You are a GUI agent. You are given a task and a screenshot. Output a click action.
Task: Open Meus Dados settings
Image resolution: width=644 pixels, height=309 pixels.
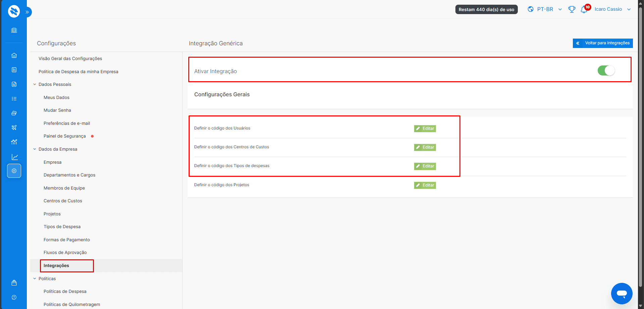[x=56, y=97]
